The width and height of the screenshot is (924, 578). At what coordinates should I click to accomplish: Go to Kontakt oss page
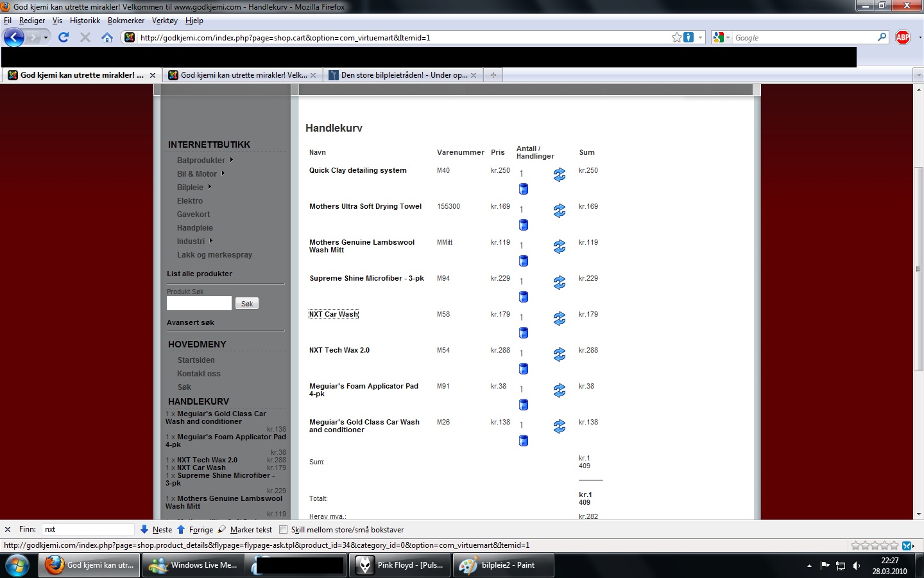pyautogui.click(x=199, y=374)
